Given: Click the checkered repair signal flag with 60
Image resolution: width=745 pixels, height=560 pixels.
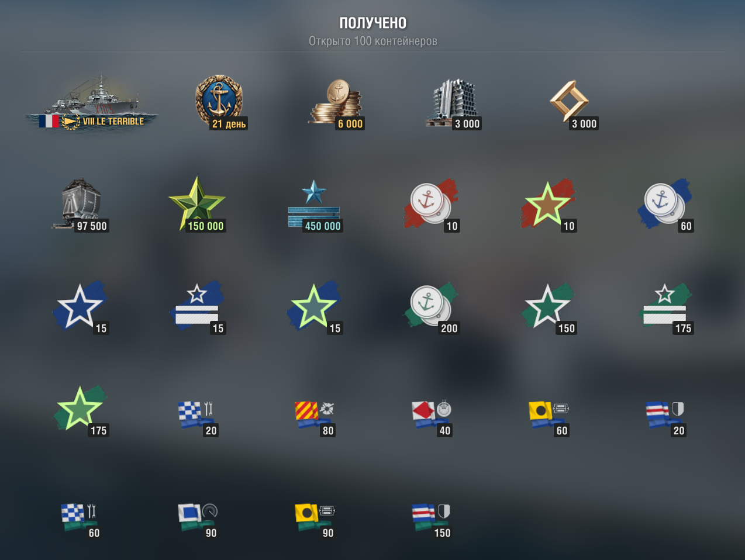Looking at the screenshot, I should (81, 520).
